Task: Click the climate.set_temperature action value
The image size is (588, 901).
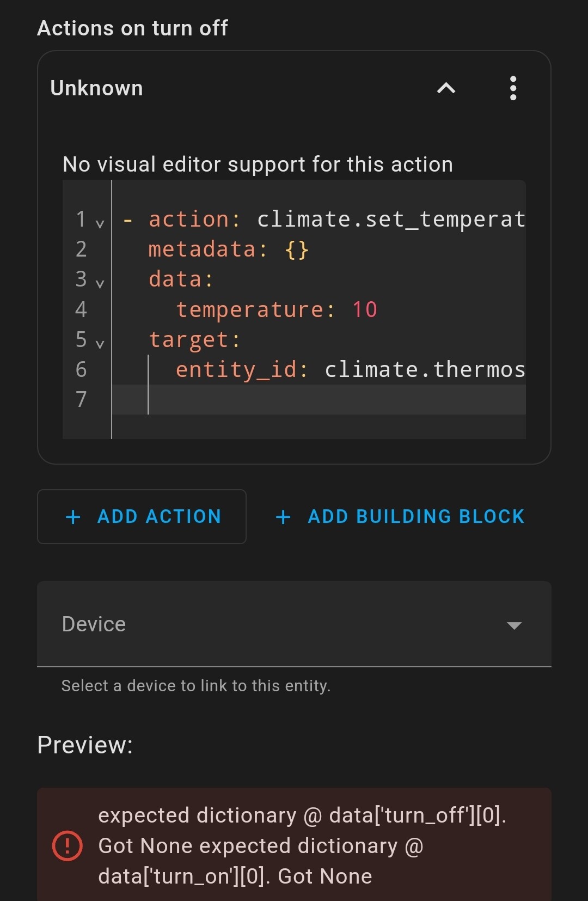Action: (x=391, y=220)
